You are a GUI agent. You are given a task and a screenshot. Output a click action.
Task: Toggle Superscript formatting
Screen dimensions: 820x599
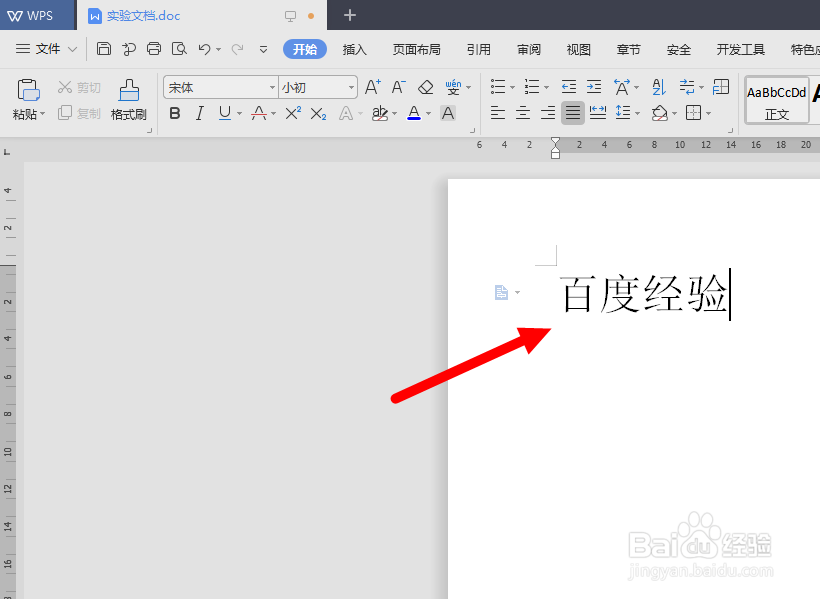pyautogui.click(x=293, y=113)
